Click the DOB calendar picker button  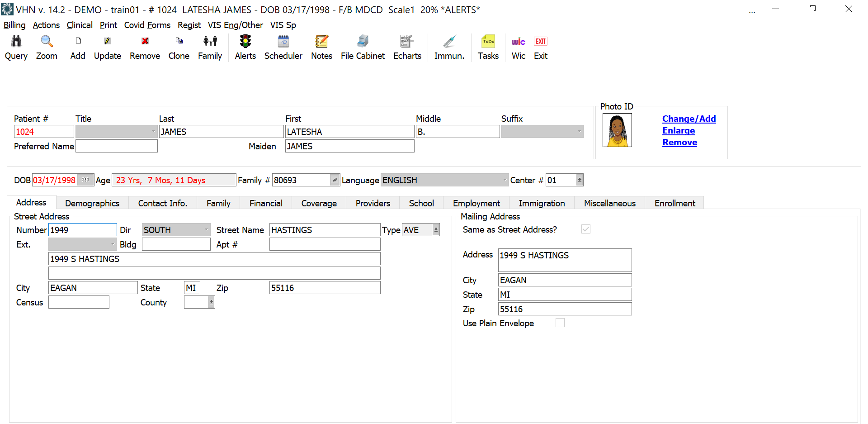pyautogui.click(x=86, y=180)
